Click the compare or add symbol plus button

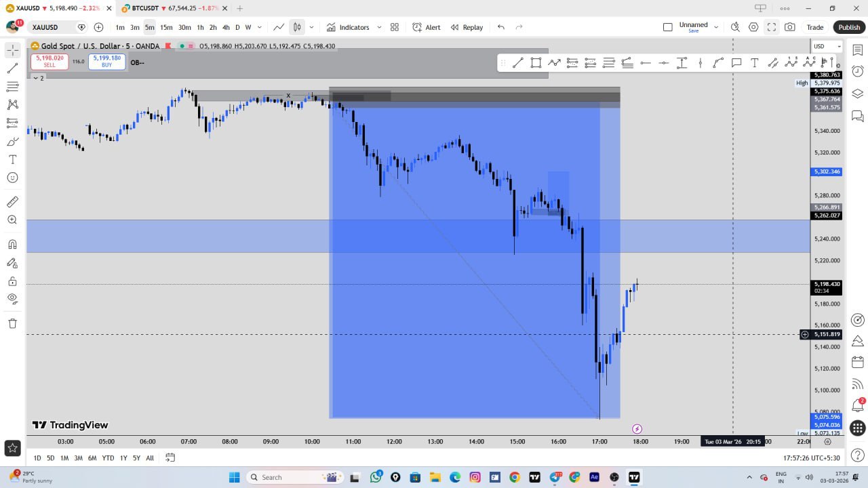[x=98, y=27]
